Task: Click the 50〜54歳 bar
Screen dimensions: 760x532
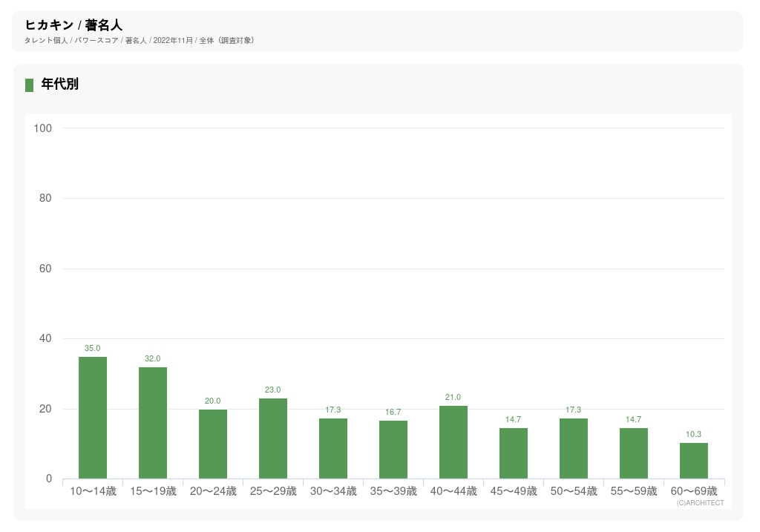Action: click(x=574, y=449)
